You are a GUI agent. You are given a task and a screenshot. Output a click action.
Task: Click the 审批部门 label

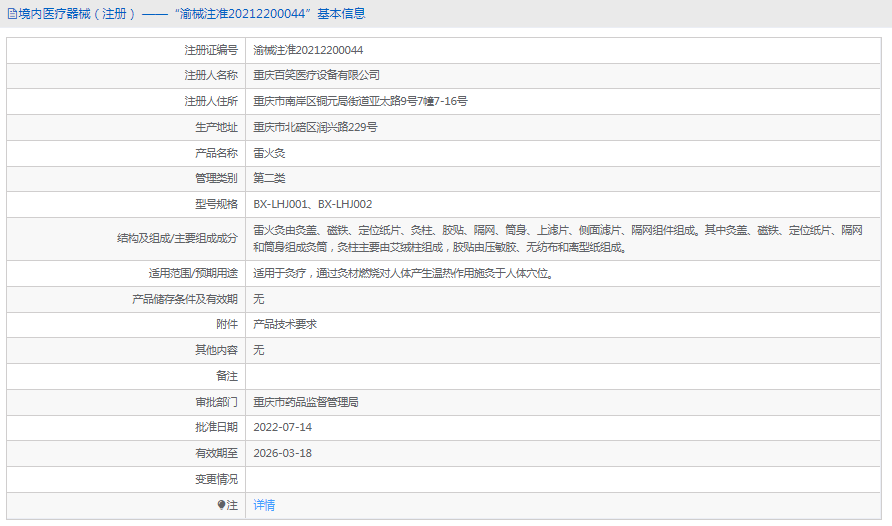[216, 402]
